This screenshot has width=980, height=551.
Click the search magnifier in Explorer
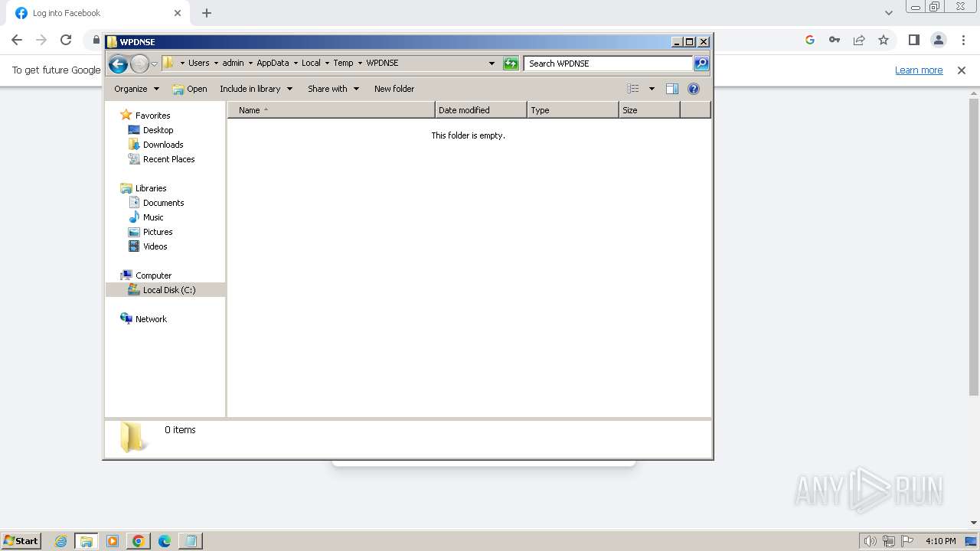tap(701, 64)
